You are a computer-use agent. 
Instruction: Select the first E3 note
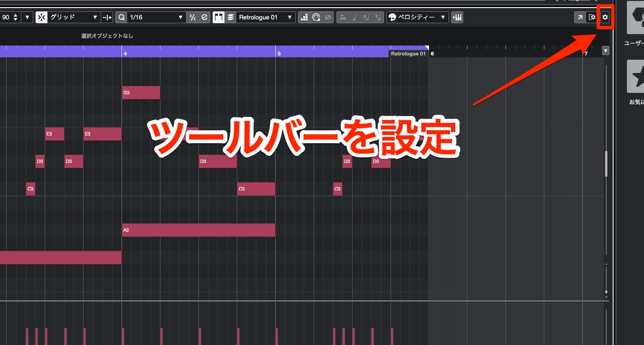pyautogui.click(x=55, y=134)
